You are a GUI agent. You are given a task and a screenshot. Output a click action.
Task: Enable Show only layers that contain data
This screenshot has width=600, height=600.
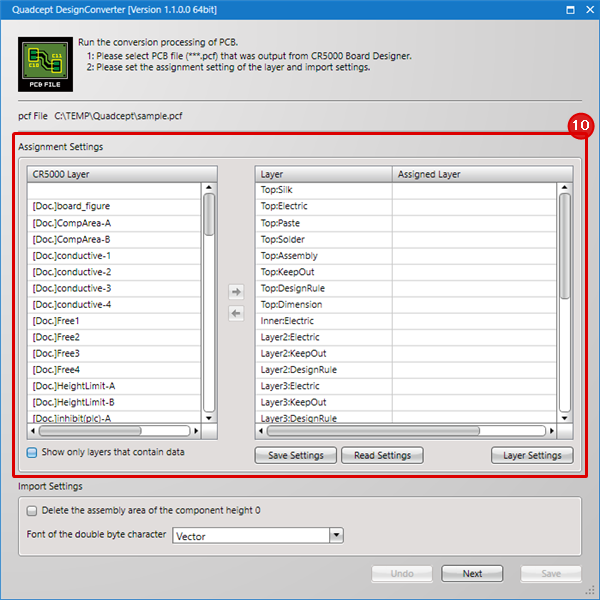click(32, 453)
